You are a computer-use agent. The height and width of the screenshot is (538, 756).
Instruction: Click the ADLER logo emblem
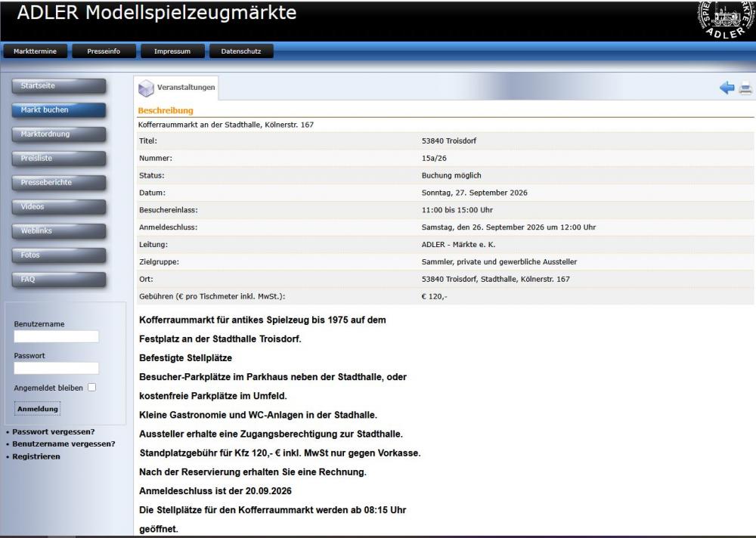click(x=727, y=20)
